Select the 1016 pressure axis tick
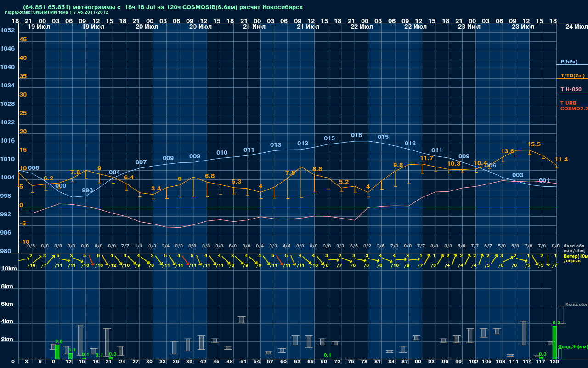This screenshot has width=588, height=368. (7, 141)
